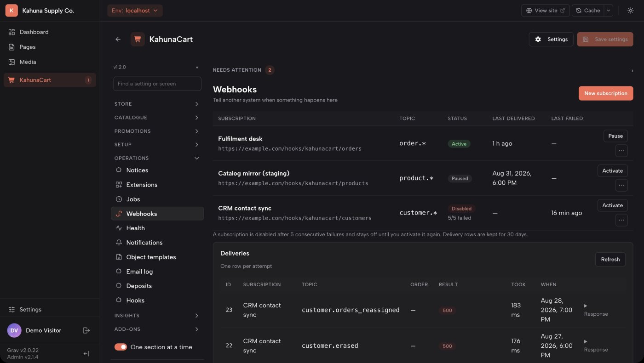The width and height of the screenshot is (644, 363).
Task: Collapse the settings navigation with the « icon
Action: coord(197,67)
